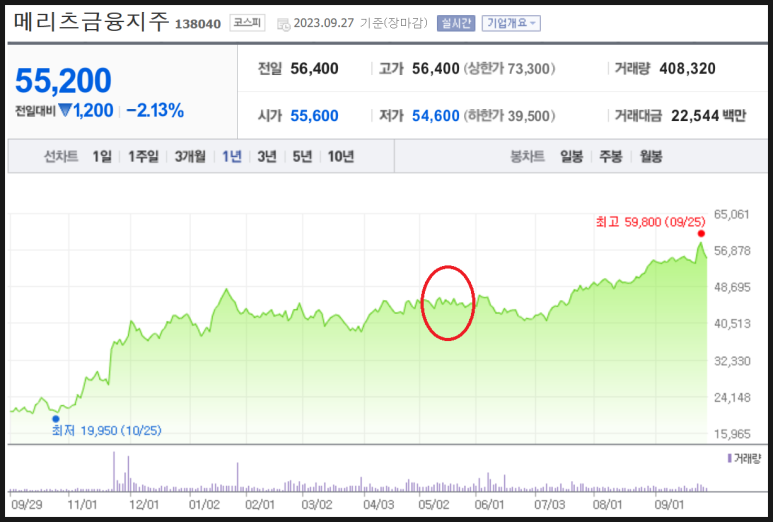Click the 12/01 x-axis date label
Viewport: 773px width, 522px height.
(144, 505)
